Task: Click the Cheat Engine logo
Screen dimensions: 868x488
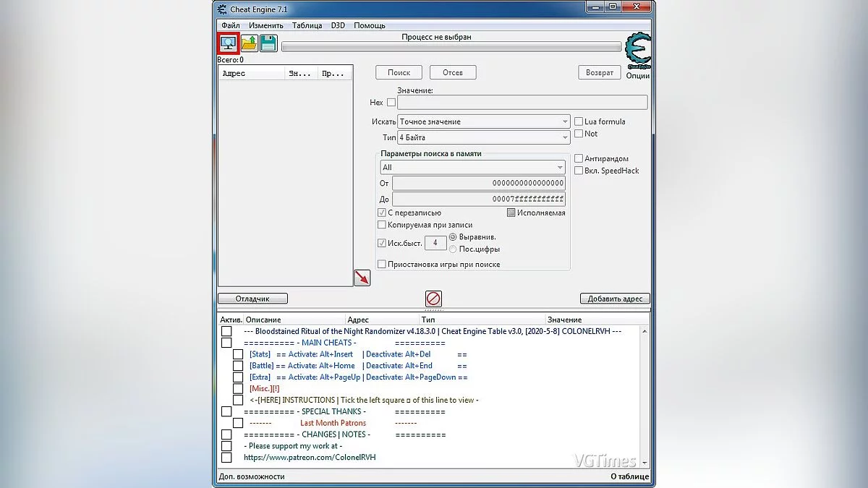Action: tap(638, 50)
